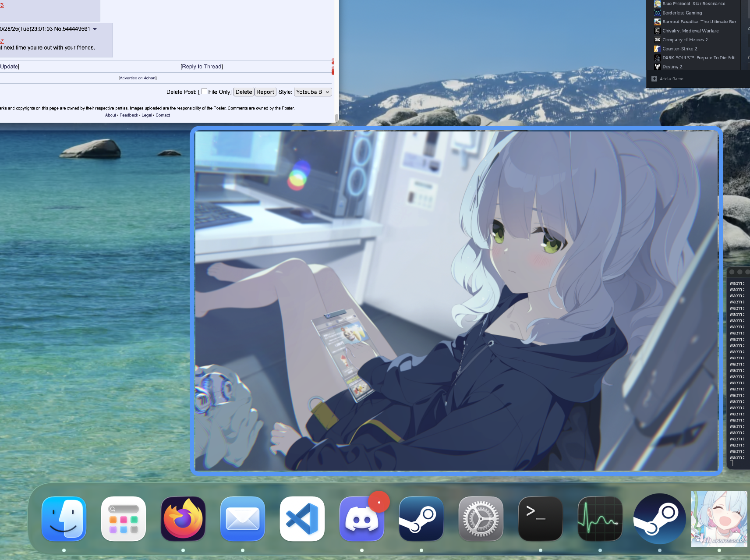Open Activity Monitor from the dock
Screen dimensions: 750x560
(x=600, y=519)
